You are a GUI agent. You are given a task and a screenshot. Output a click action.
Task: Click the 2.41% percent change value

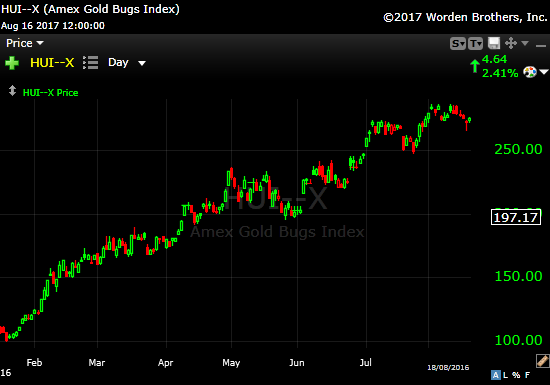click(500, 73)
